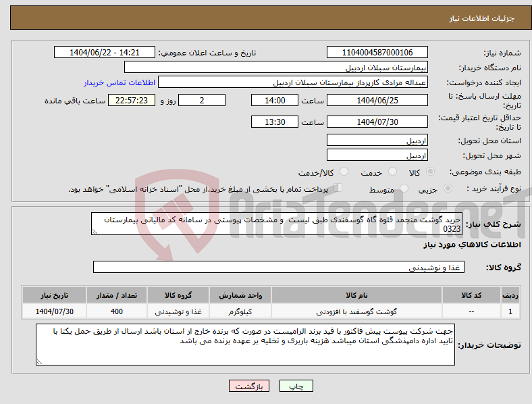The image size is (532, 404).
Task: Click the شرح کلی نیاز description textarea
Action: [x=277, y=224]
